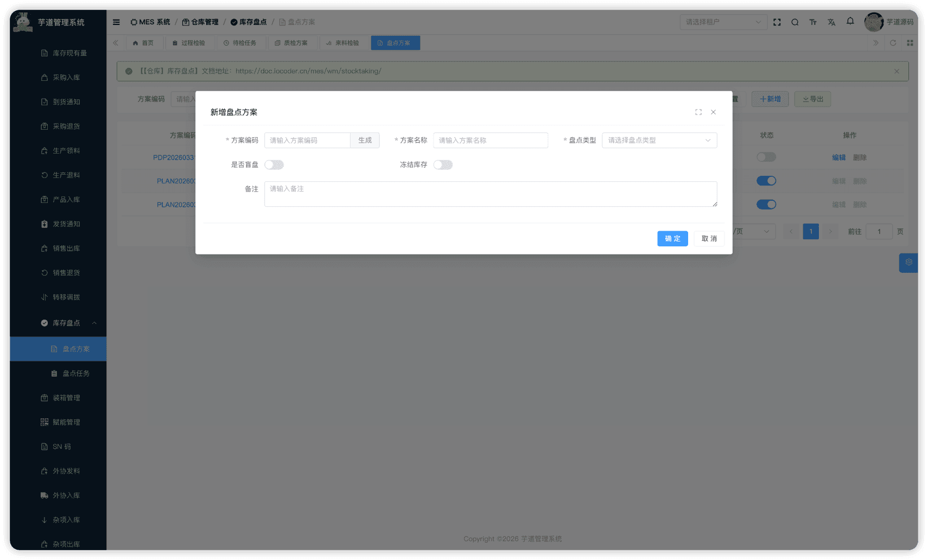Image resolution: width=928 pixels, height=560 pixels.
Task: Switch to the 质检方案 tab
Action: (293, 42)
